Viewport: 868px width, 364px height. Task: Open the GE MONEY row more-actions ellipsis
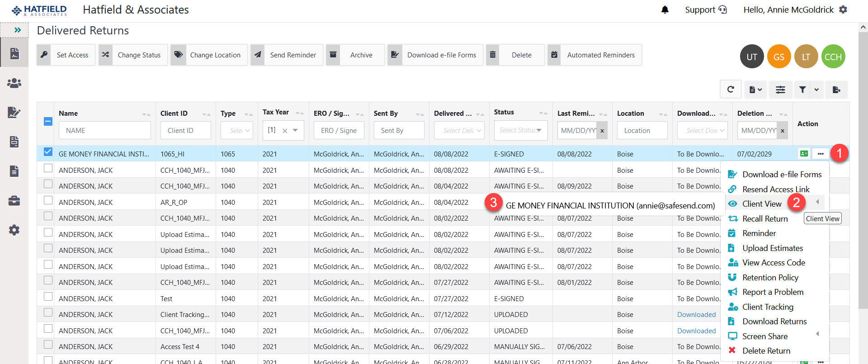click(x=821, y=154)
